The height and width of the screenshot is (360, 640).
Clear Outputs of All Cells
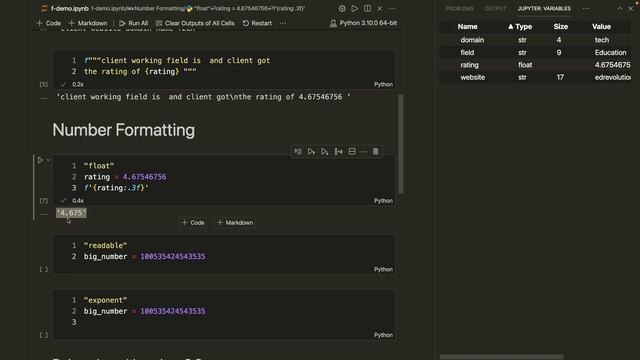point(195,23)
